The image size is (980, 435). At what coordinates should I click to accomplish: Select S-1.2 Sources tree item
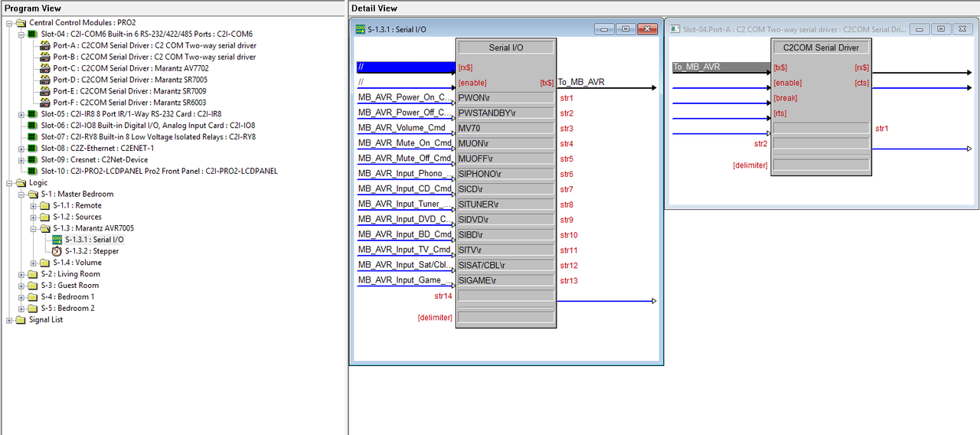(x=77, y=217)
